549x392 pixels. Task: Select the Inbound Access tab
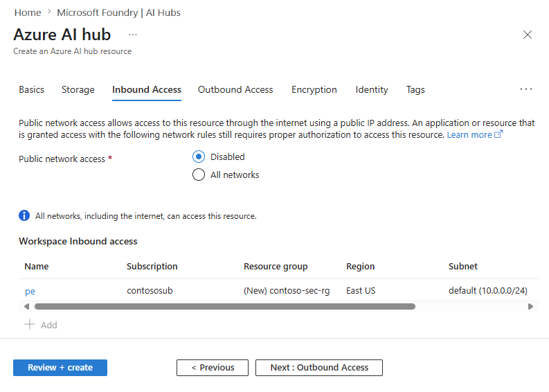[147, 89]
